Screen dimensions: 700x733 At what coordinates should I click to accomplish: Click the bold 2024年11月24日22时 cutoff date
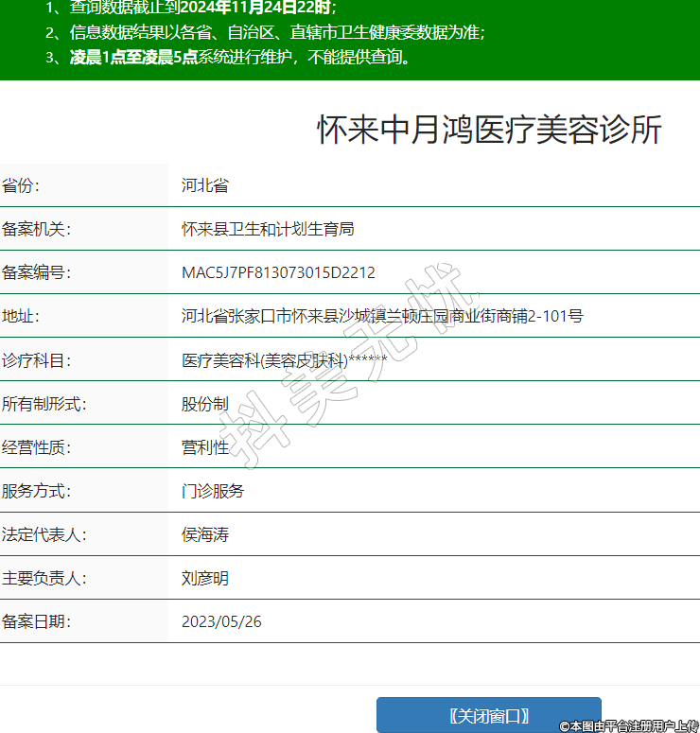click(x=255, y=8)
